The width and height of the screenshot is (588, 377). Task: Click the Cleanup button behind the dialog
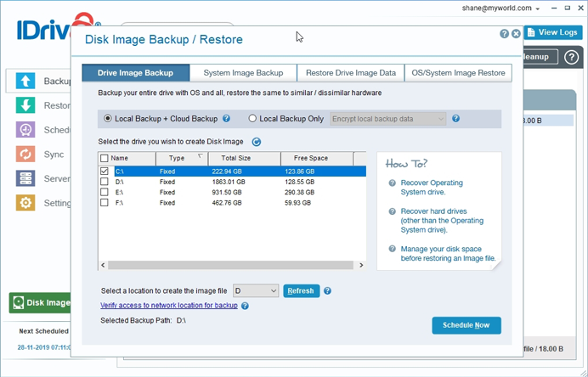point(540,57)
